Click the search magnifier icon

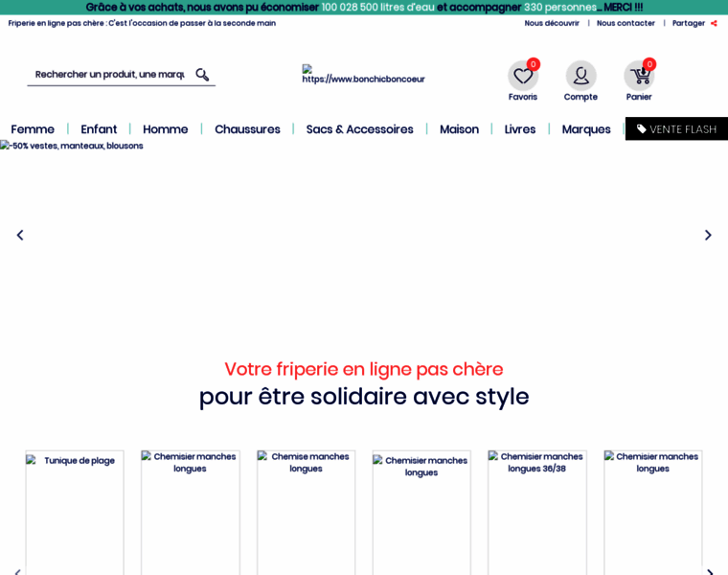(202, 75)
